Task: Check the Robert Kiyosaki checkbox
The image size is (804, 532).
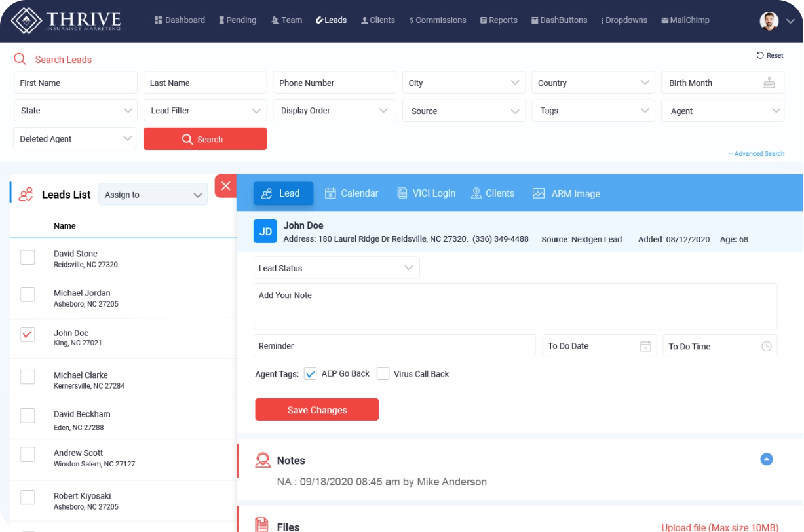Action: [x=28, y=497]
